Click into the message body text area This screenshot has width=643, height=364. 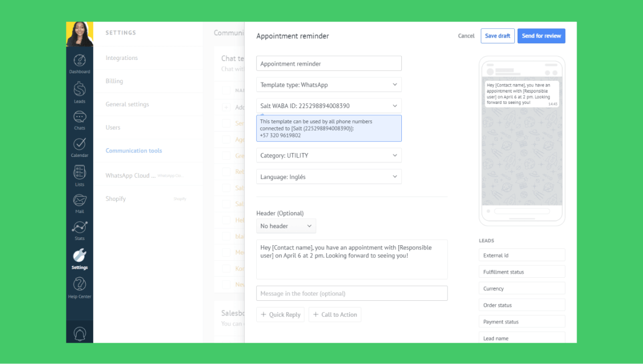click(352, 259)
